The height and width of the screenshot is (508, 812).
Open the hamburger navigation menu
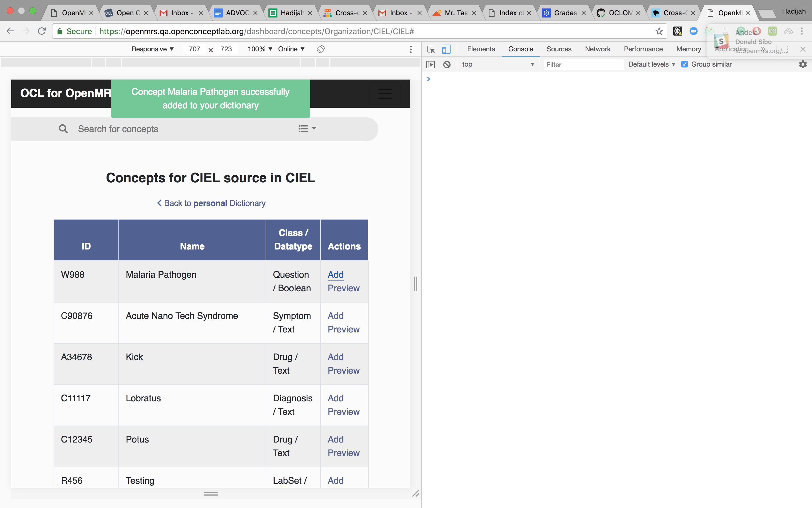(x=385, y=93)
